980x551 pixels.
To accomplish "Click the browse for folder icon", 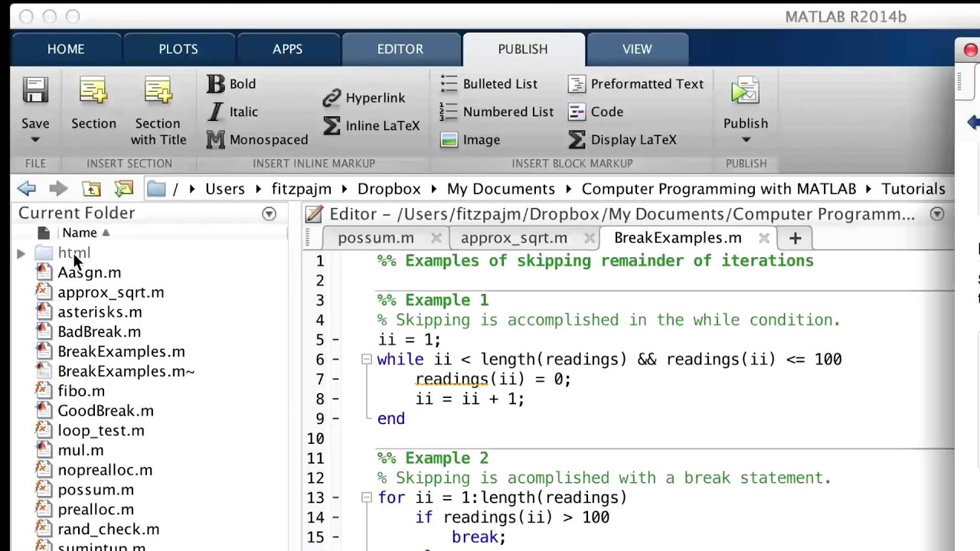I will pos(123,188).
